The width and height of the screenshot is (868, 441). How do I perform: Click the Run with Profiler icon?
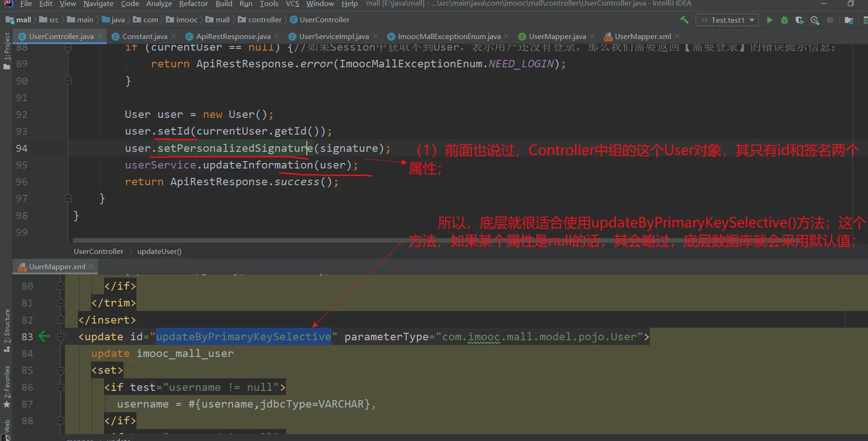815,20
